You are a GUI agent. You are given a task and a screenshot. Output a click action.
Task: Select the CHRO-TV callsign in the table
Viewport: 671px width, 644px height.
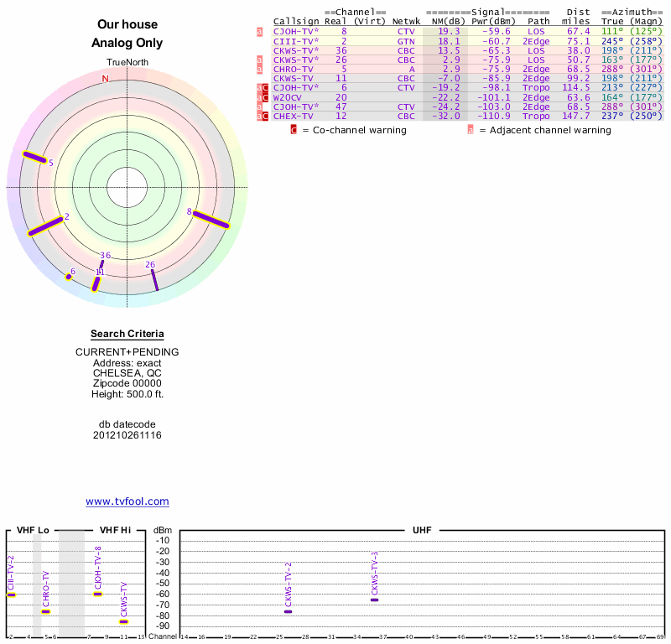292,69
